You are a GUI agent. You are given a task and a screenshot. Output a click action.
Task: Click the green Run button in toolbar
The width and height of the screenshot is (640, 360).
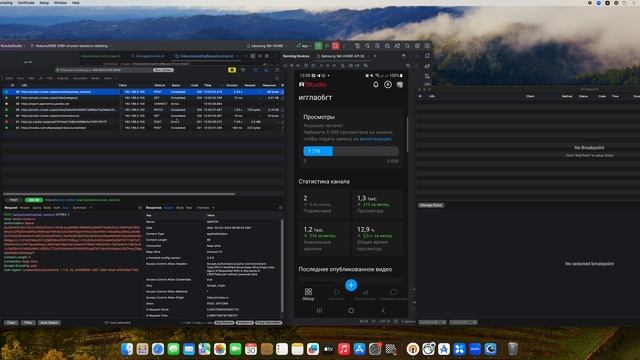tap(318, 46)
